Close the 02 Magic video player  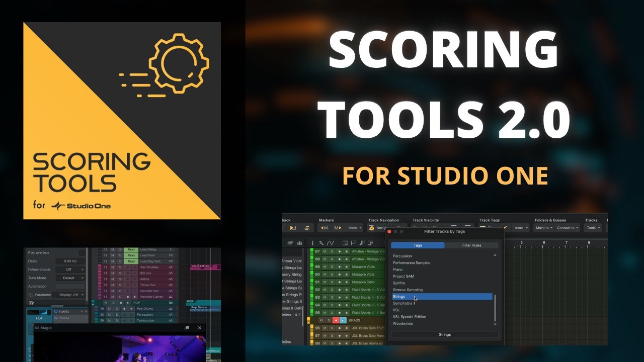pos(200,328)
